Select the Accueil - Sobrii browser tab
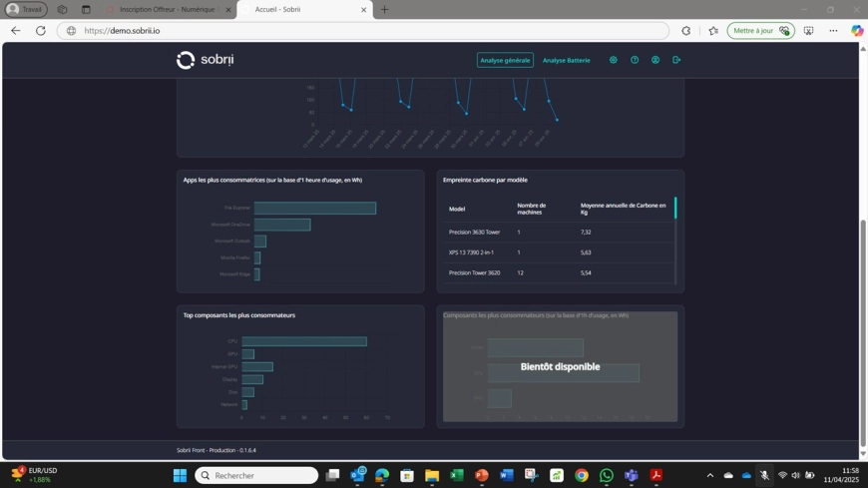Viewport: 868px width, 488px height. 305,9
